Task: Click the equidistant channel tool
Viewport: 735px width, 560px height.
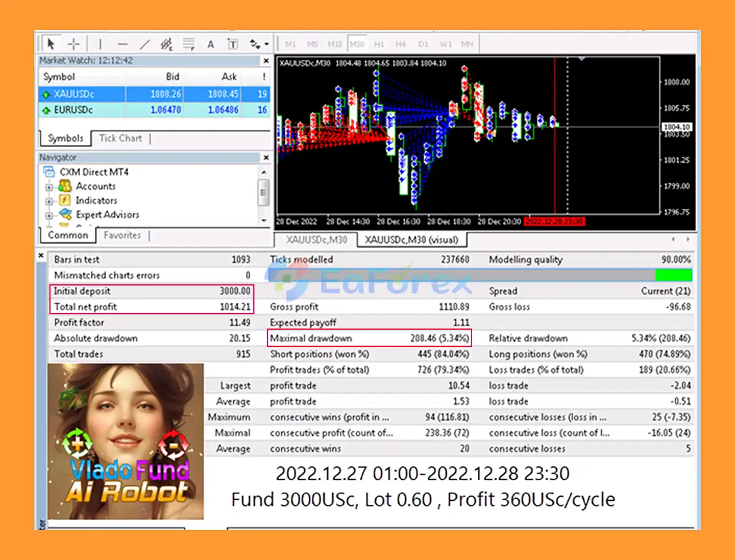Action: pos(167,44)
